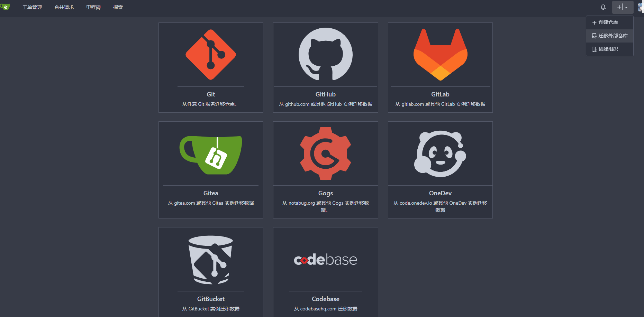The height and width of the screenshot is (317, 644).
Task: Open the 里程碑 navigation link
Action: 93,7
